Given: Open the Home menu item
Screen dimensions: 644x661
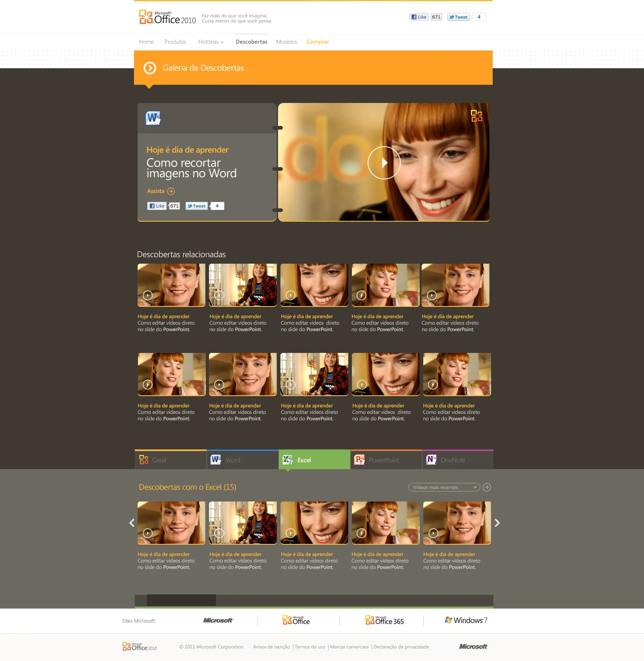Looking at the screenshot, I should [146, 42].
